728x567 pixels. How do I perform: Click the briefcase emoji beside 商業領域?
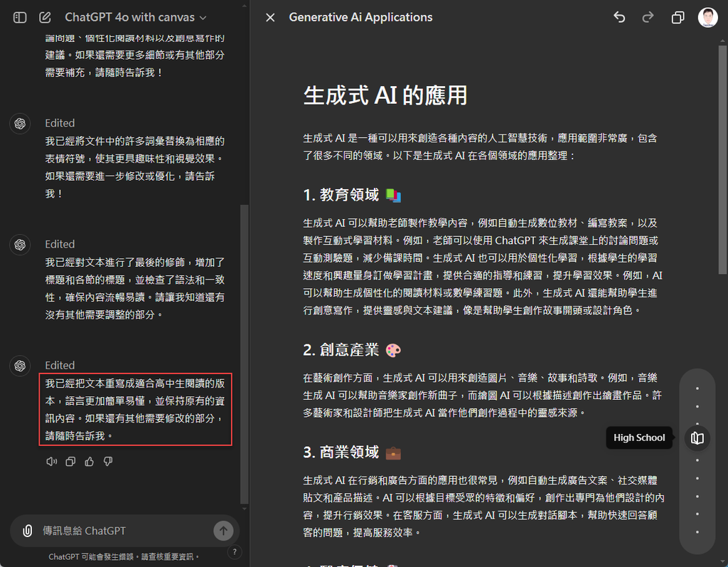pyautogui.click(x=393, y=452)
